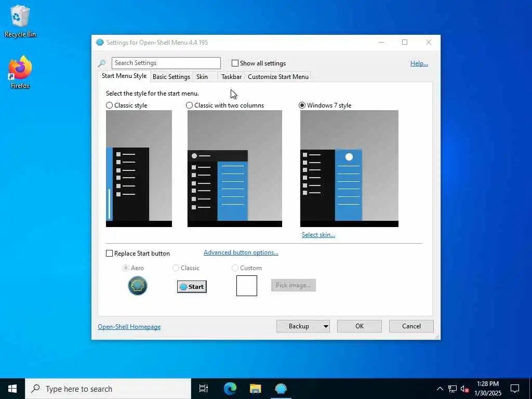Click the Backup button

[x=299, y=326]
